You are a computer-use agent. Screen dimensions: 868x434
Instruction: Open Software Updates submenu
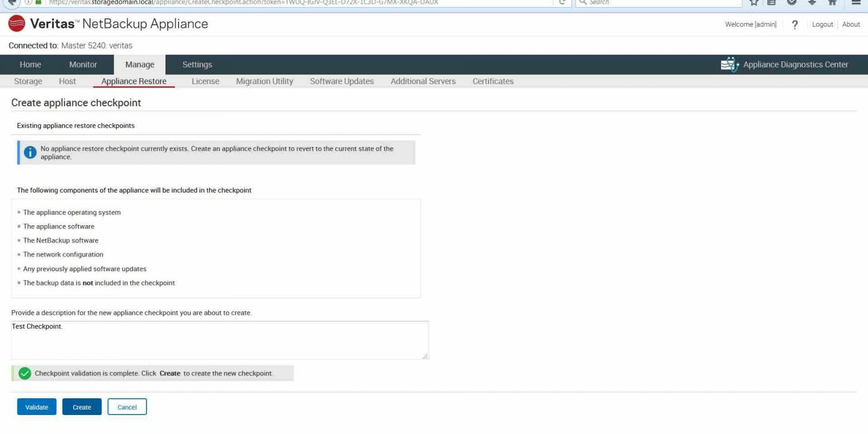(342, 81)
